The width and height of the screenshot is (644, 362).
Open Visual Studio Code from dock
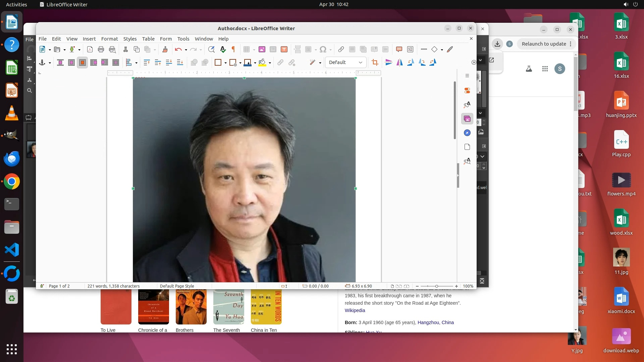click(12, 250)
